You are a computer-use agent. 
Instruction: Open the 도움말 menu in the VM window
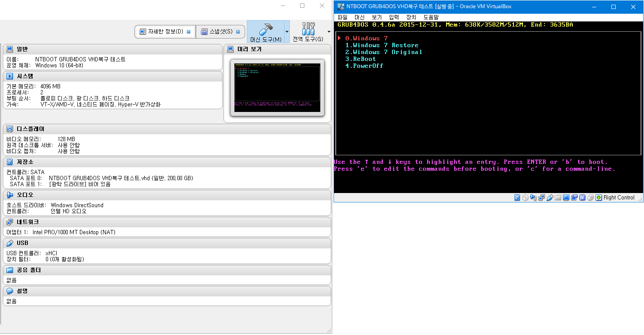[x=431, y=17]
